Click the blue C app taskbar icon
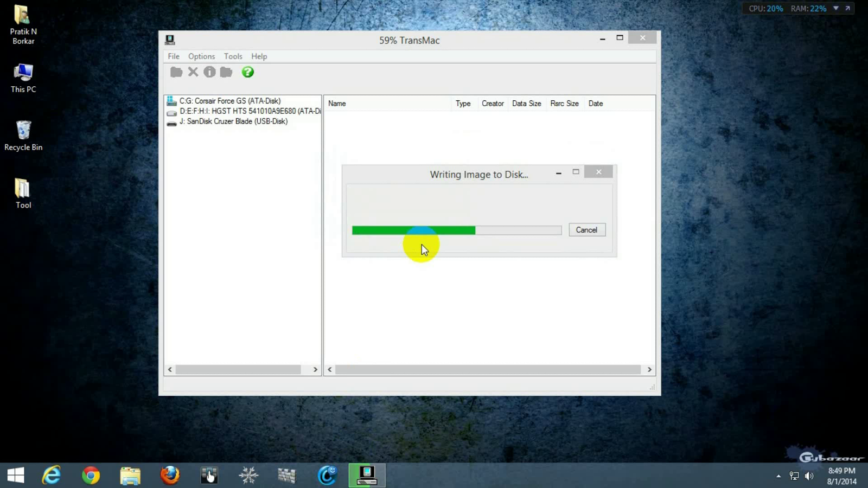The width and height of the screenshot is (868, 488). pyautogui.click(x=327, y=476)
